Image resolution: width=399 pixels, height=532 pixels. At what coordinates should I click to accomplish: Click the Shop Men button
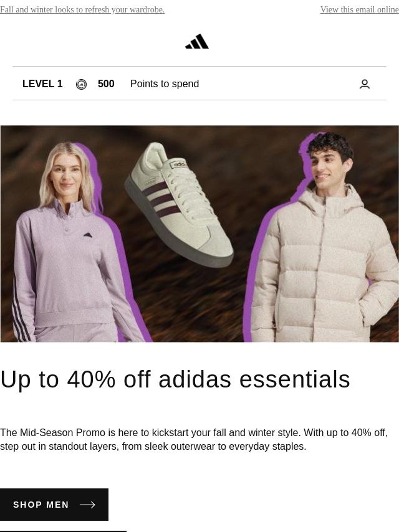click(x=54, y=505)
